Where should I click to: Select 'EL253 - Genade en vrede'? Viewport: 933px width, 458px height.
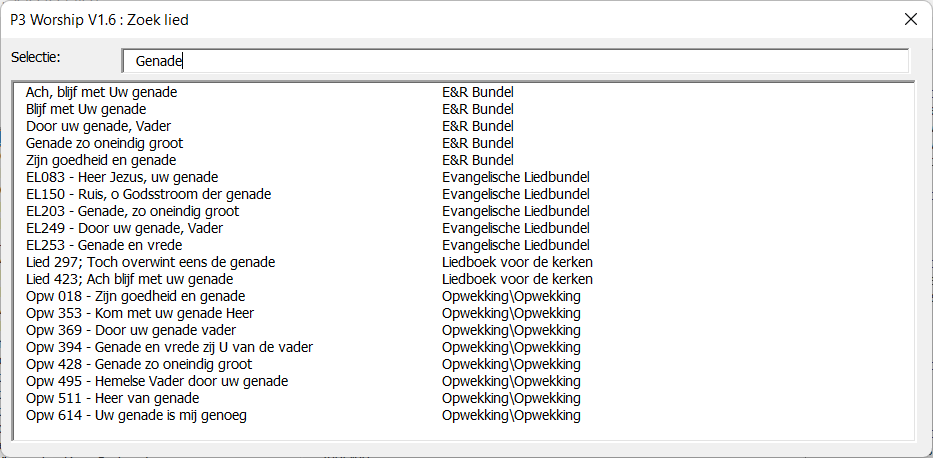[106, 245]
